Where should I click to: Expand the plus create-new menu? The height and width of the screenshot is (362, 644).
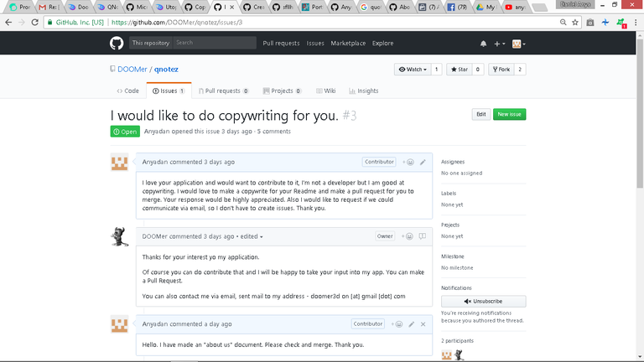click(499, 44)
